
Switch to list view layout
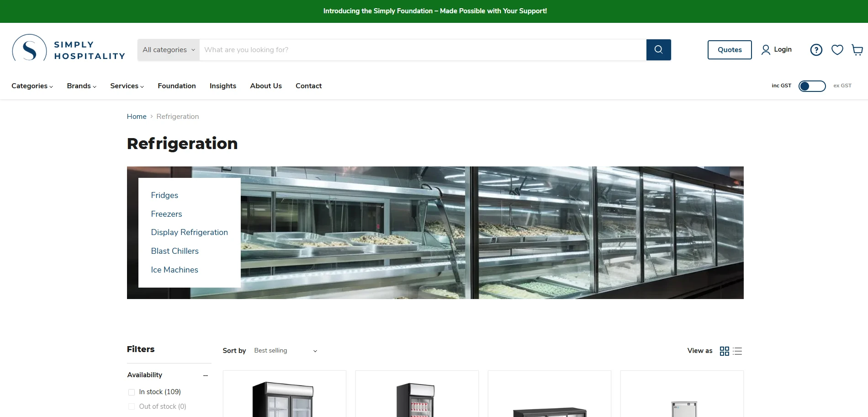click(x=737, y=351)
